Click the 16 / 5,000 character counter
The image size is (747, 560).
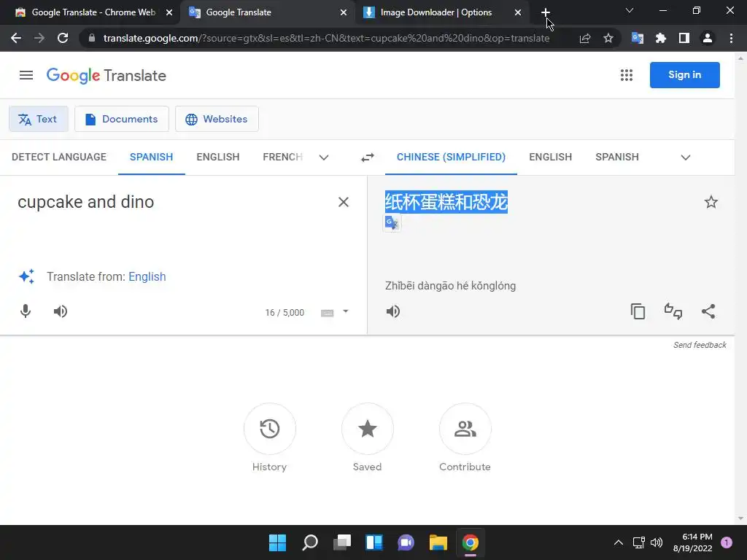tap(285, 313)
